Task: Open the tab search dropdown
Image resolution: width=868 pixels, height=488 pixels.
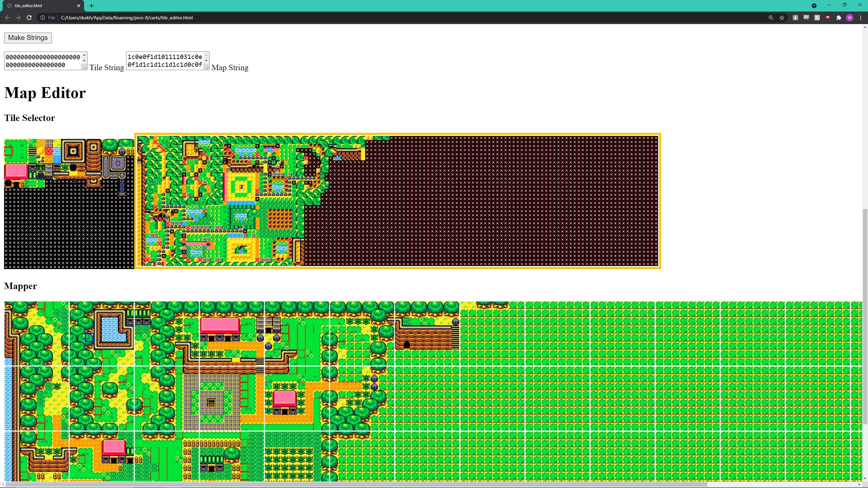Action: [x=814, y=6]
